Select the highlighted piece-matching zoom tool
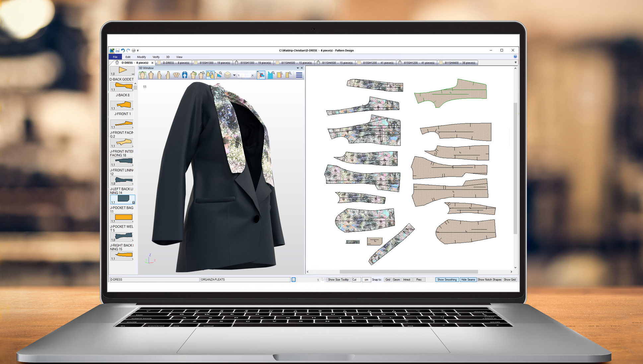Screen dimensions: 643x364 (210, 75)
